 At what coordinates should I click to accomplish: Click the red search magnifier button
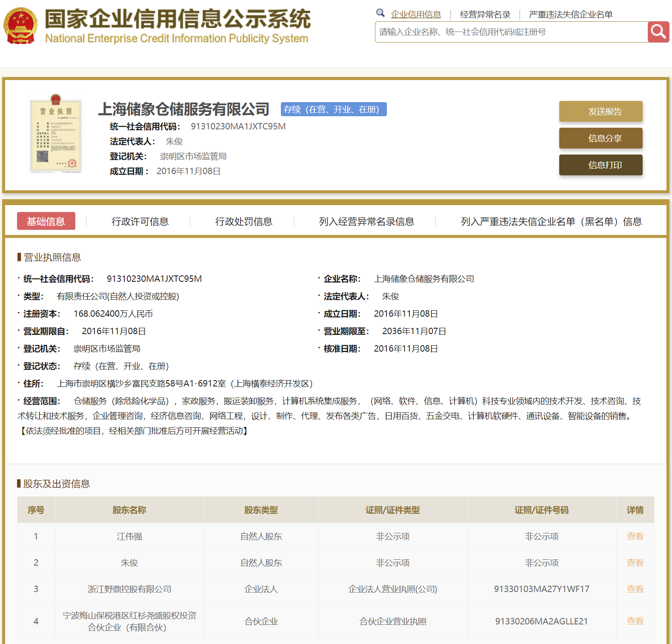[x=658, y=32]
